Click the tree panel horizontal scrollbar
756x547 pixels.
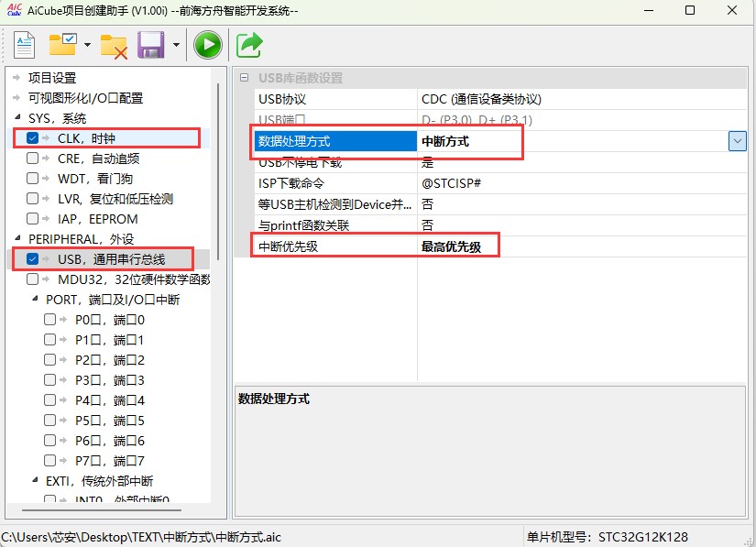click(x=101, y=509)
